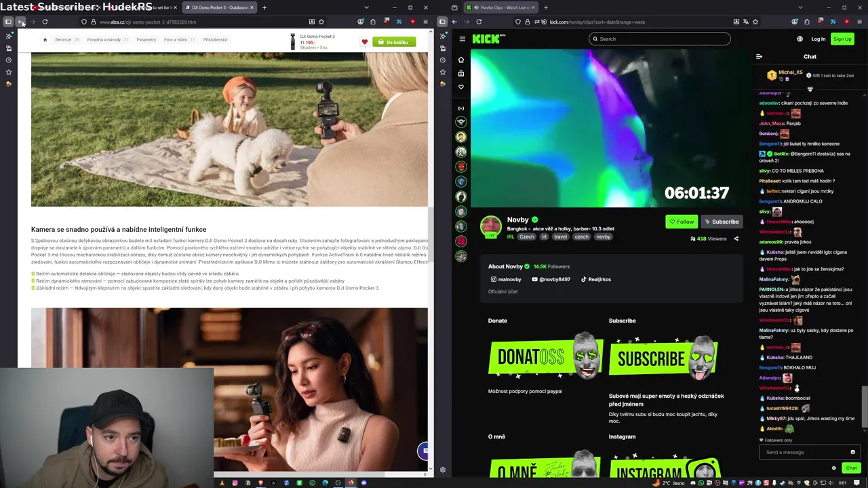The image size is (868, 488).
Task: Click the Subscribe button for Novby
Action: [722, 222]
